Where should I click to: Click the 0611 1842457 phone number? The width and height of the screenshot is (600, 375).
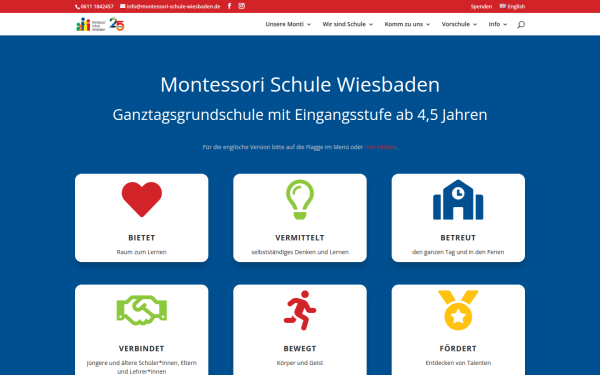tap(97, 7)
